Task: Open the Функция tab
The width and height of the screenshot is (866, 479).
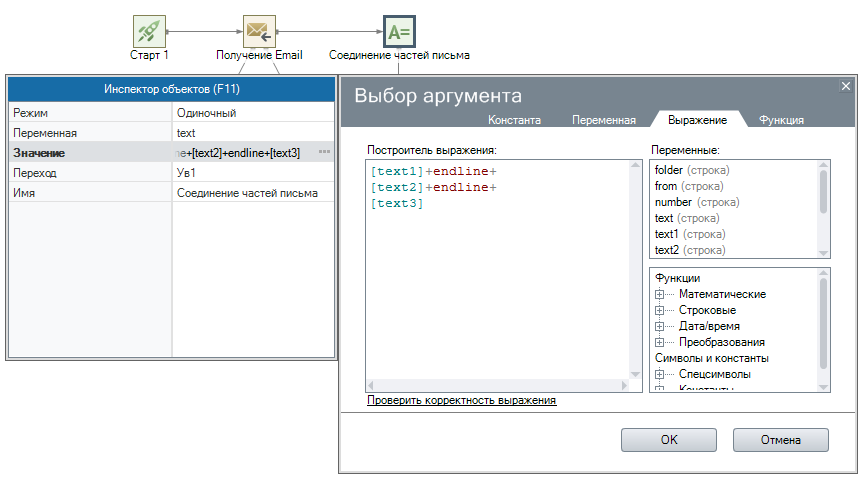Action: (781, 120)
